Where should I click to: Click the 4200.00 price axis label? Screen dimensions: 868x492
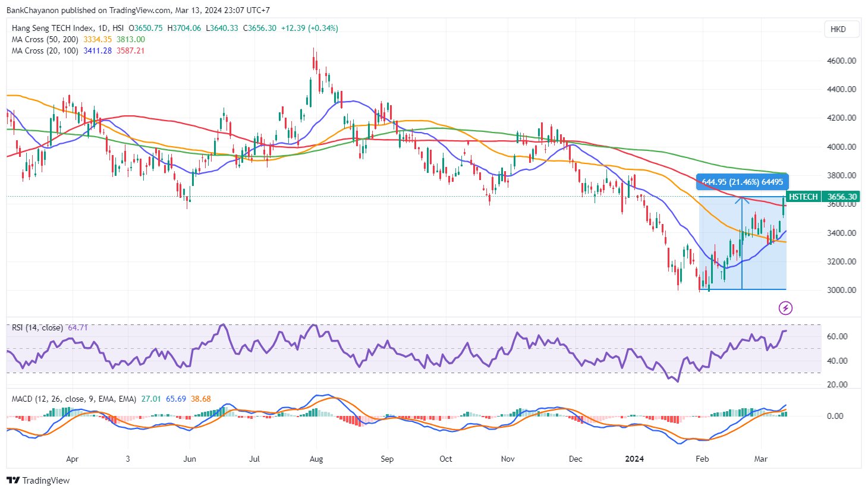point(842,118)
